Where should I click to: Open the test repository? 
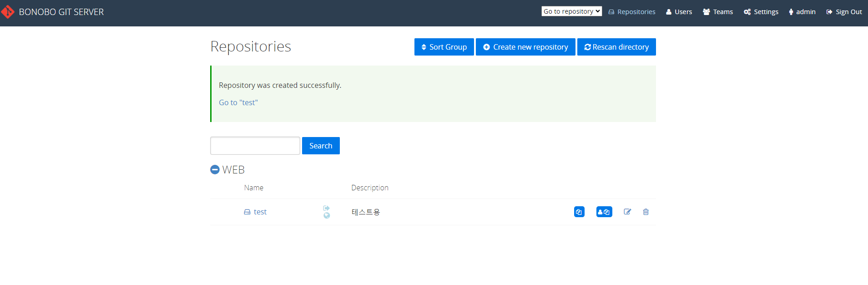(260, 212)
